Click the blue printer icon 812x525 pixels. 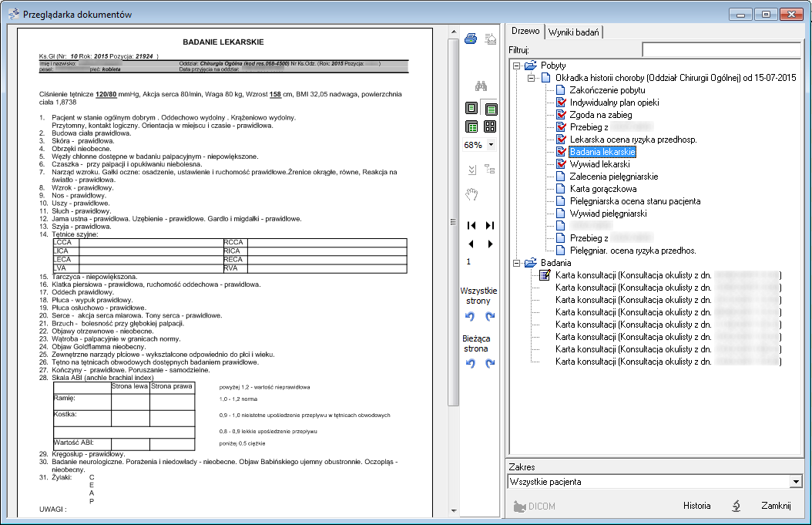[x=471, y=39]
